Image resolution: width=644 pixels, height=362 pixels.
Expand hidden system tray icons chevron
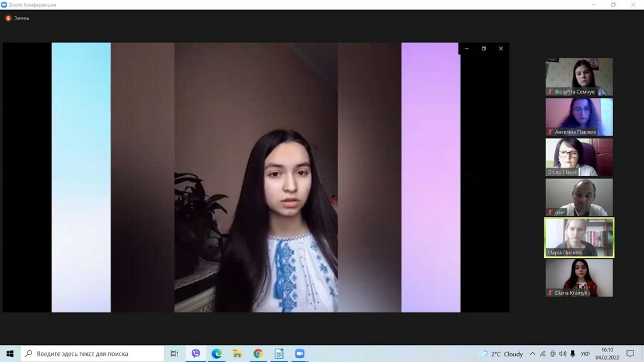[x=533, y=354]
